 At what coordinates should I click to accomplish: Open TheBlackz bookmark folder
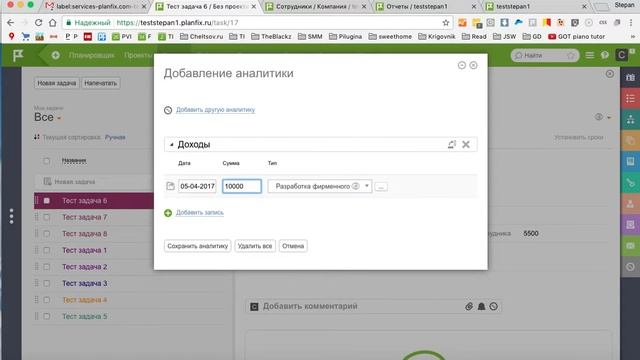click(x=271, y=37)
